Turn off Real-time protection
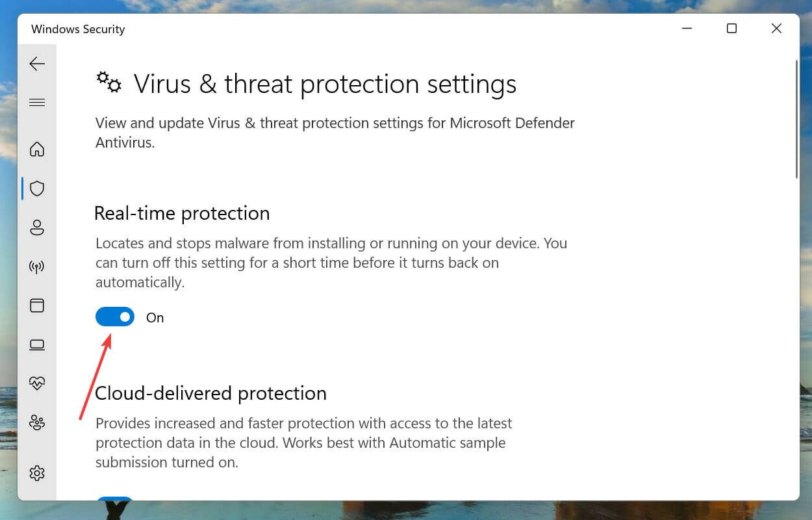812x520 pixels. (x=114, y=317)
